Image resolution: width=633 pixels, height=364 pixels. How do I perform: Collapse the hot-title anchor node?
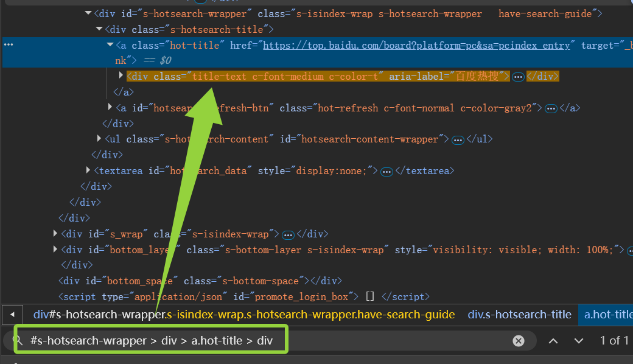pyautogui.click(x=110, y=44)
